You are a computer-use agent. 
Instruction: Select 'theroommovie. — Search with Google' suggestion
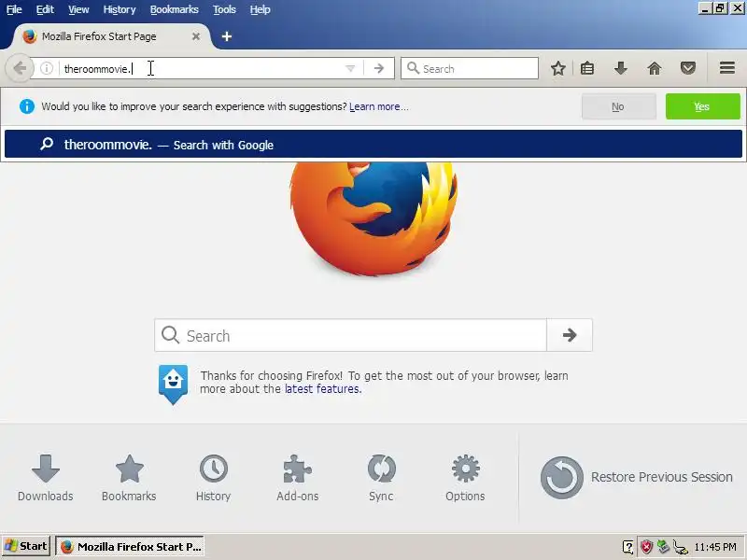[373, 145]
